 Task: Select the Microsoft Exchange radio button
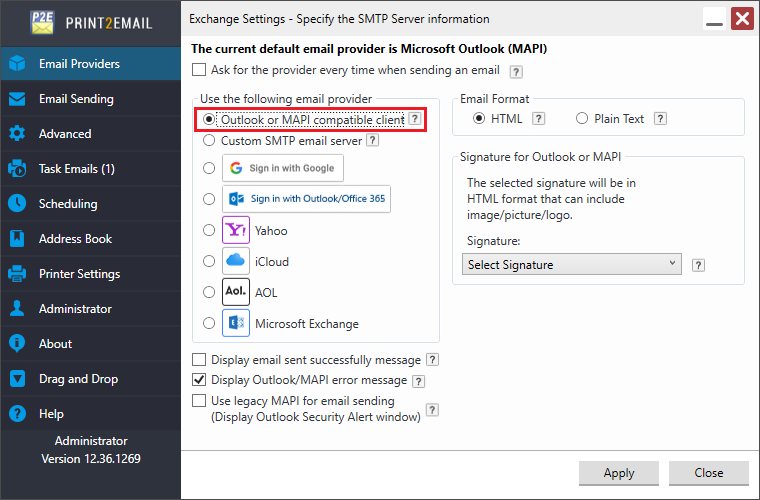coord(209,323)
